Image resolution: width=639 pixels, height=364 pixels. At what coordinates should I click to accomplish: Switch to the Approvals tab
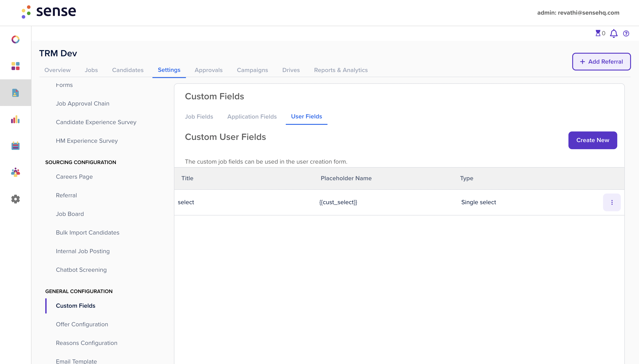click(208, 70)
